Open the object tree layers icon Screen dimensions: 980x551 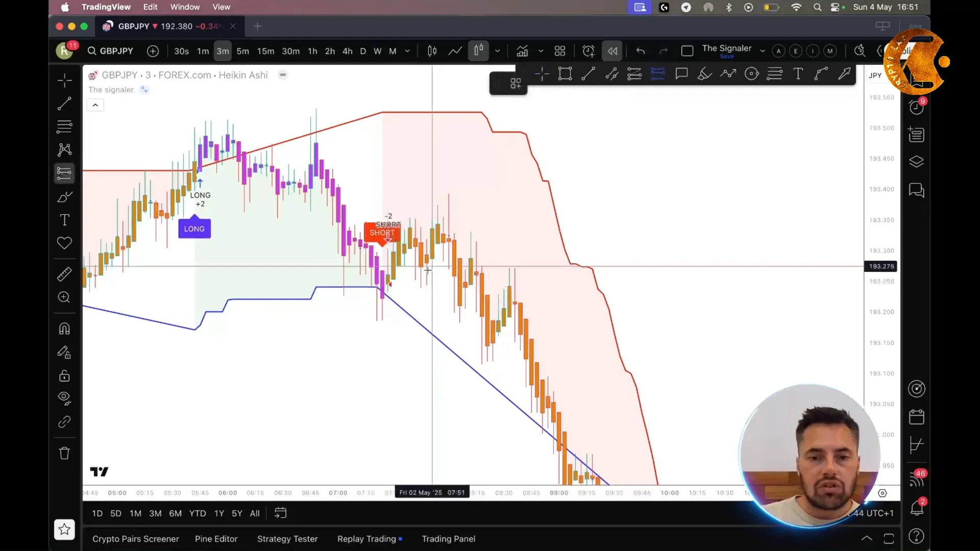[917, 162]
